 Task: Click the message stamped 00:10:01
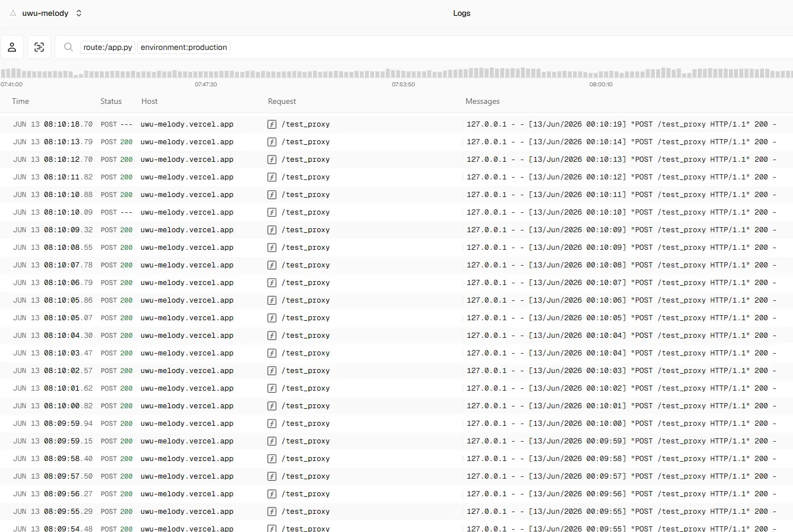621,406
